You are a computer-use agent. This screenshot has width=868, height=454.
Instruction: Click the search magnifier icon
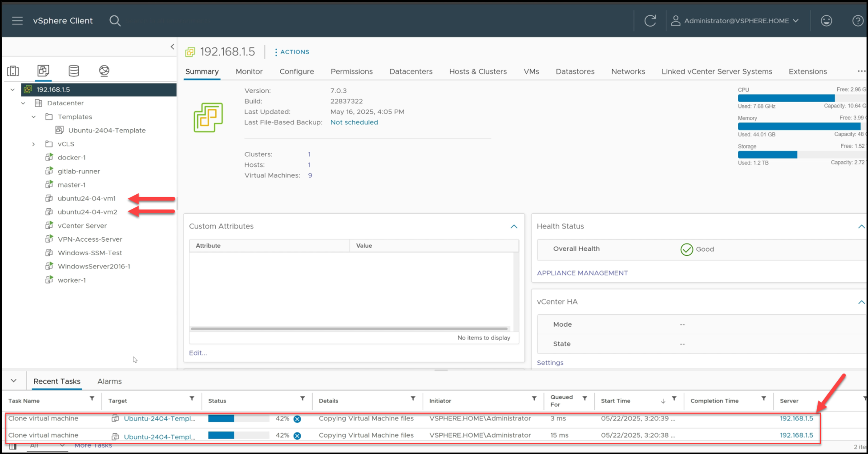115,20
